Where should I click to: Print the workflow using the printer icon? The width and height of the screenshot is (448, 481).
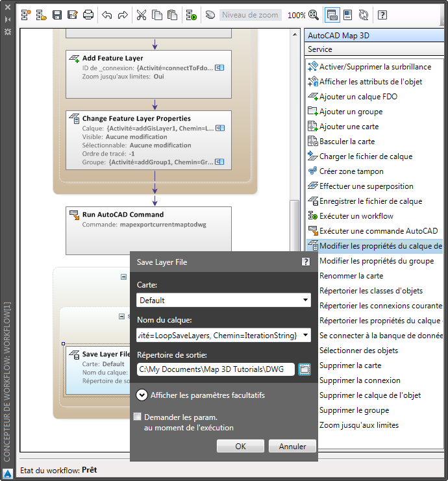[x=88, y=15]
